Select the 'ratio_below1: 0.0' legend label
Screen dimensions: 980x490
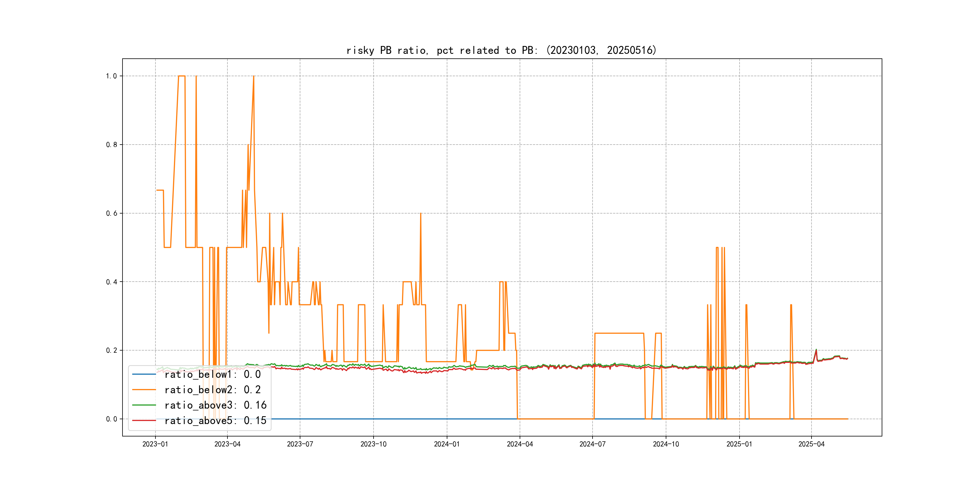click(x=212, y=374)
